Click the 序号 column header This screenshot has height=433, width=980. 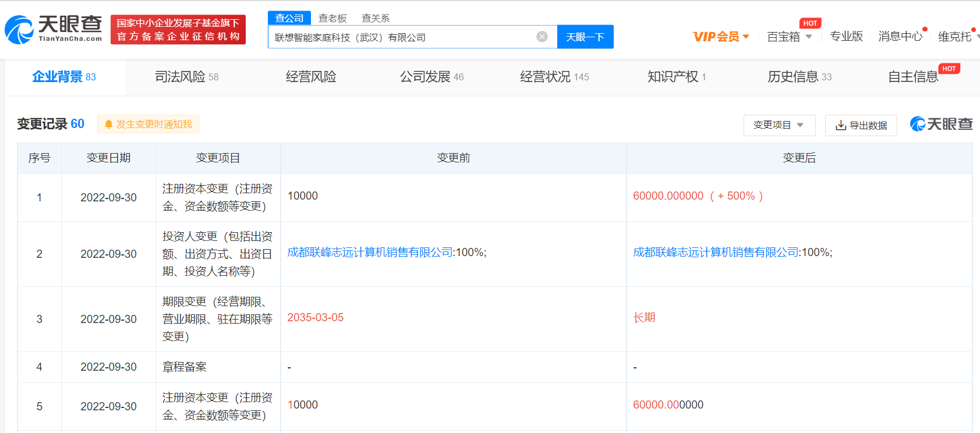click(40, 158)
